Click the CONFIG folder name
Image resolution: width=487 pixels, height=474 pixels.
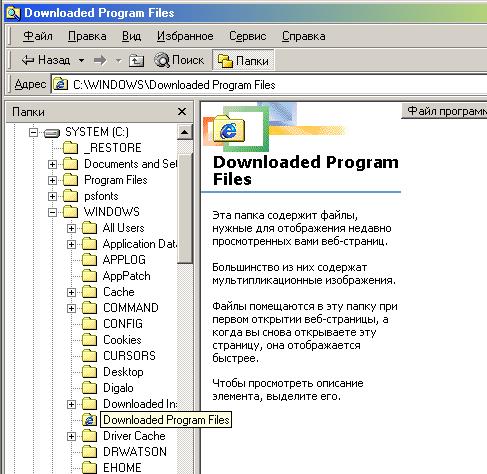click(x=123, y=324)
